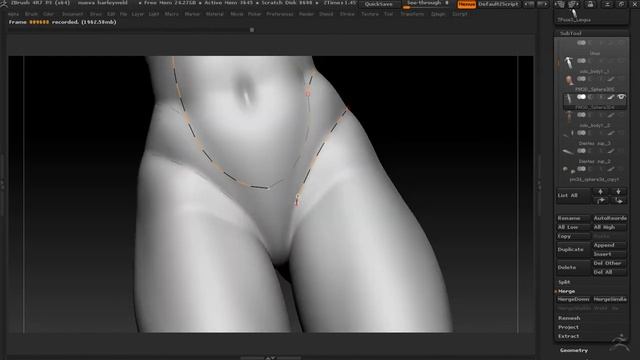Move the selected subtool up with the up arrow

600,191
